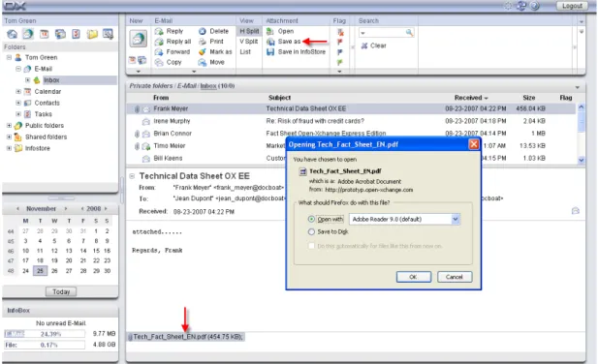The height and width of the screenshot is (364, 598).
Task: Open the InfoStore folder module icon
Action: click(x=92, y=34)
